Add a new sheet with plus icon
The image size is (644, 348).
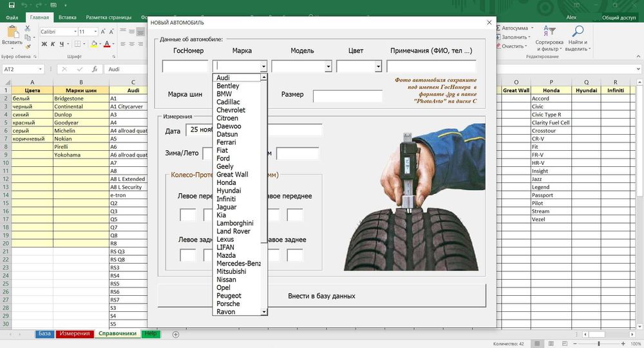176,334
